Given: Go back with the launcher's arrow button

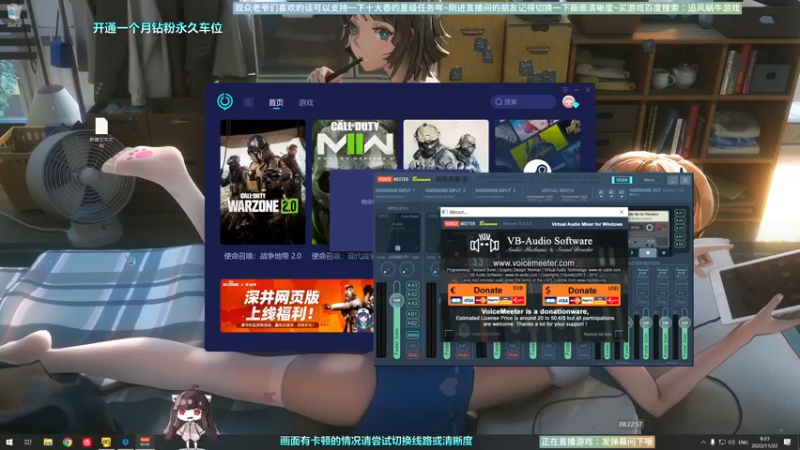Looking at the screenshot, I should coord(248,102).
